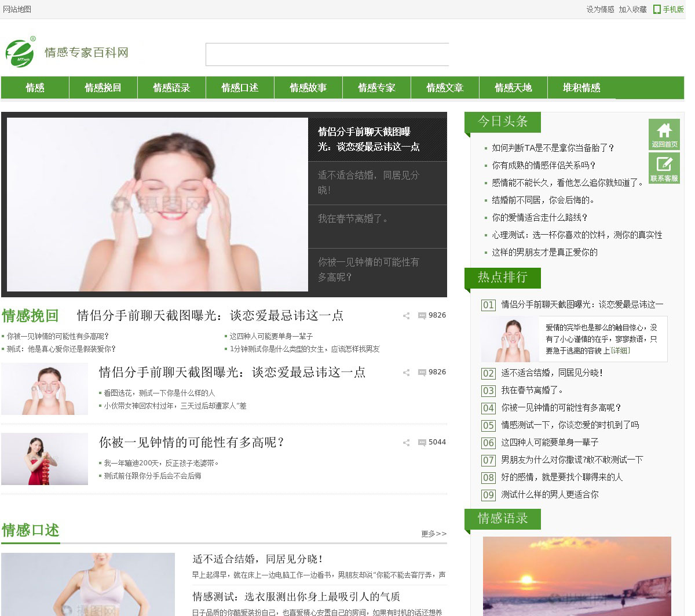Click comment icon next to second 9826 count
The width and height of the screenshot is (695, 616).
click(422, 373)
